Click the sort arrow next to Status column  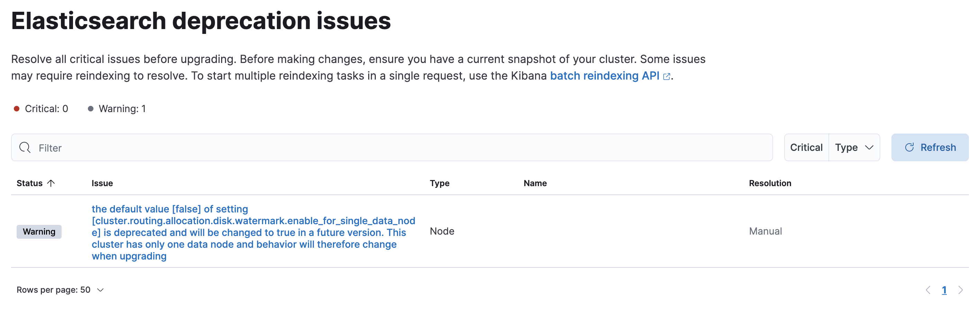pyautogui.click(x=51, y=183)
